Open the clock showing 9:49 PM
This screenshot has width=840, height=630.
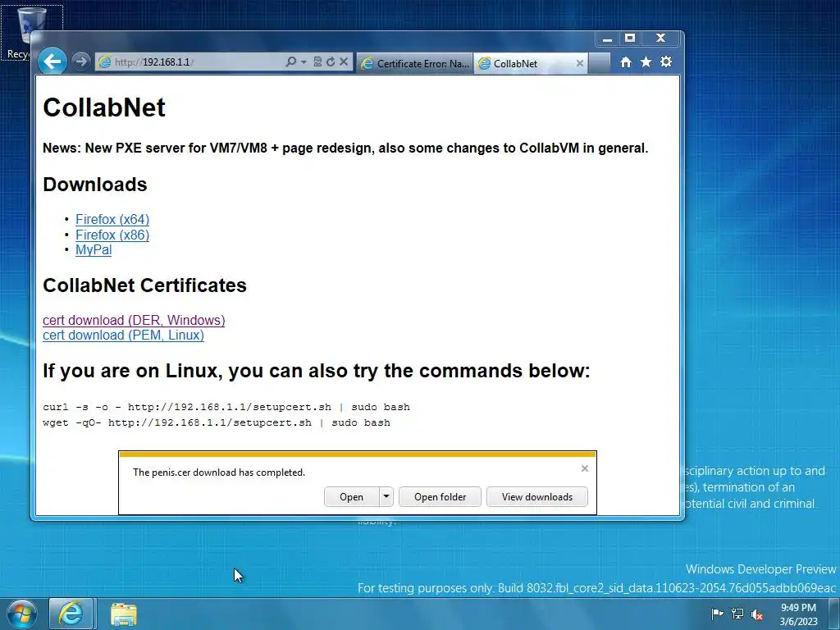[x=798, y=614]
